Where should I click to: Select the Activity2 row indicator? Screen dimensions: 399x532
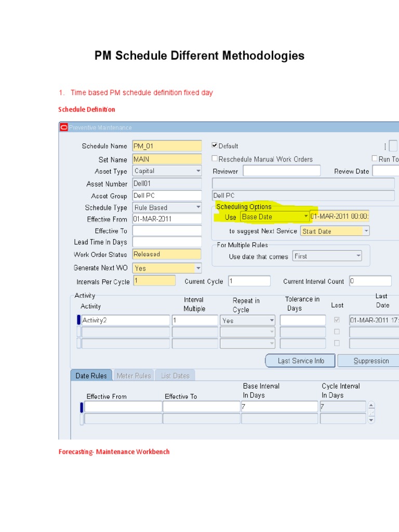point(79,320)
